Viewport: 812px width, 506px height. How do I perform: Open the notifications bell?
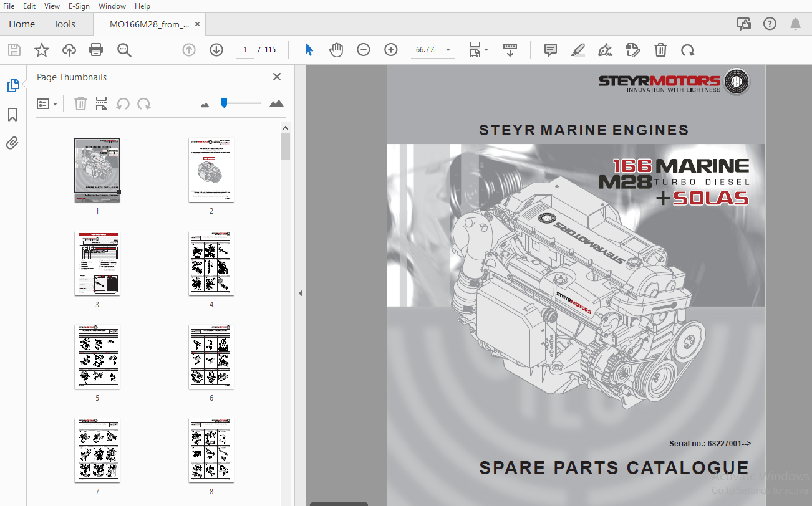tap(795, 24)
